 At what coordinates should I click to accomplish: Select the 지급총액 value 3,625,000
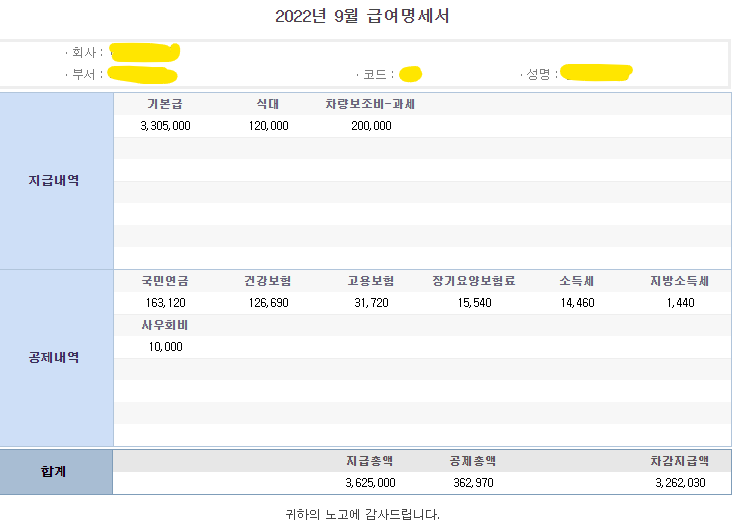click(x=370, y=483)
